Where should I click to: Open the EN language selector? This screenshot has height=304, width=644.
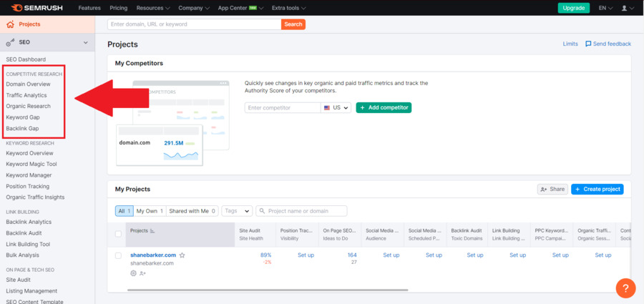click(606, 8)
